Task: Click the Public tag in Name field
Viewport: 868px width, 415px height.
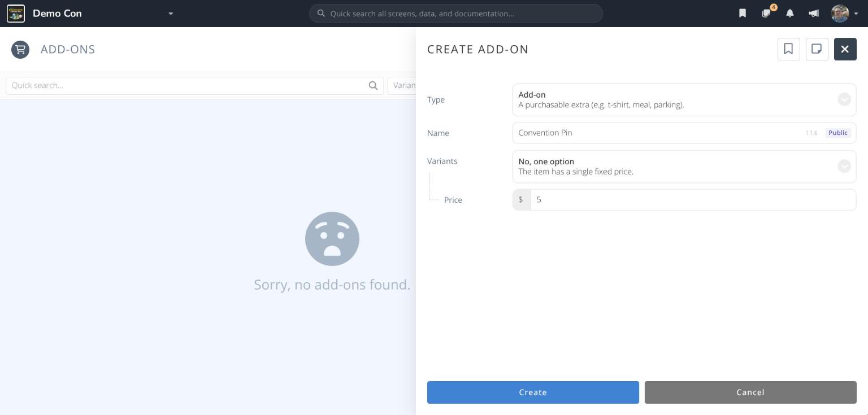Action: tap(837, 133)
